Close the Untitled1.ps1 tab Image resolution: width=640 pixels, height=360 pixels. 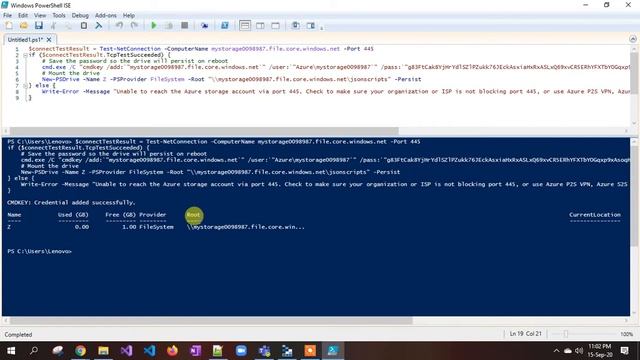pyautogui.click(x=49, y=40)
